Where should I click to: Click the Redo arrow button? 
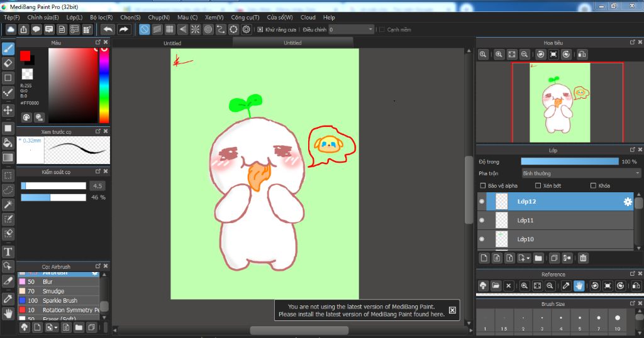click(x=123, y=30)
